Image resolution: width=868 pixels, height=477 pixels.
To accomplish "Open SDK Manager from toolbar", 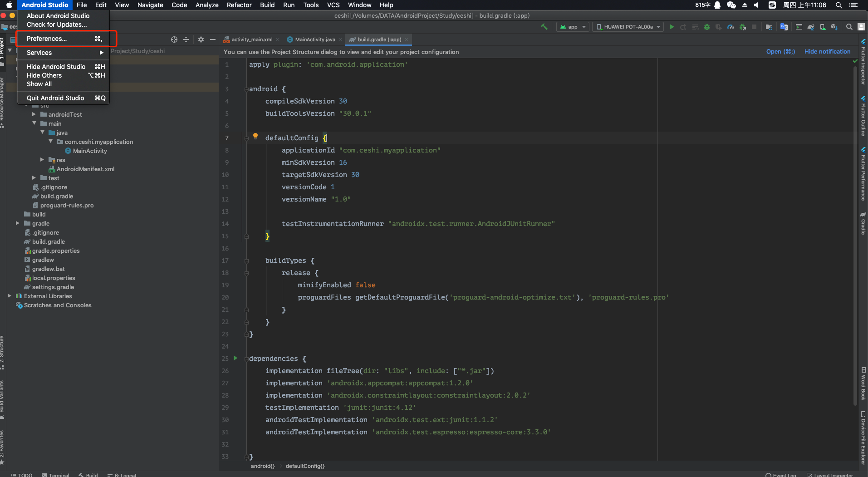I will [822, 27].
